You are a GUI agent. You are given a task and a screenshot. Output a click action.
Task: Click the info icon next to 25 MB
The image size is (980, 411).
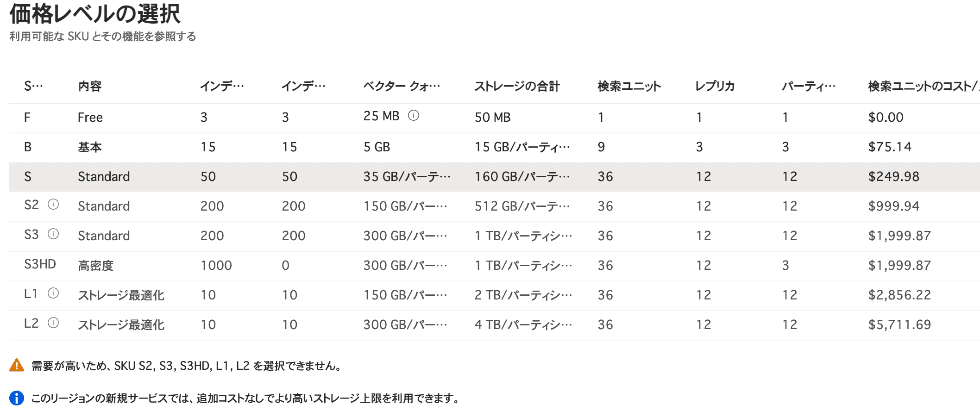[413, 116]
